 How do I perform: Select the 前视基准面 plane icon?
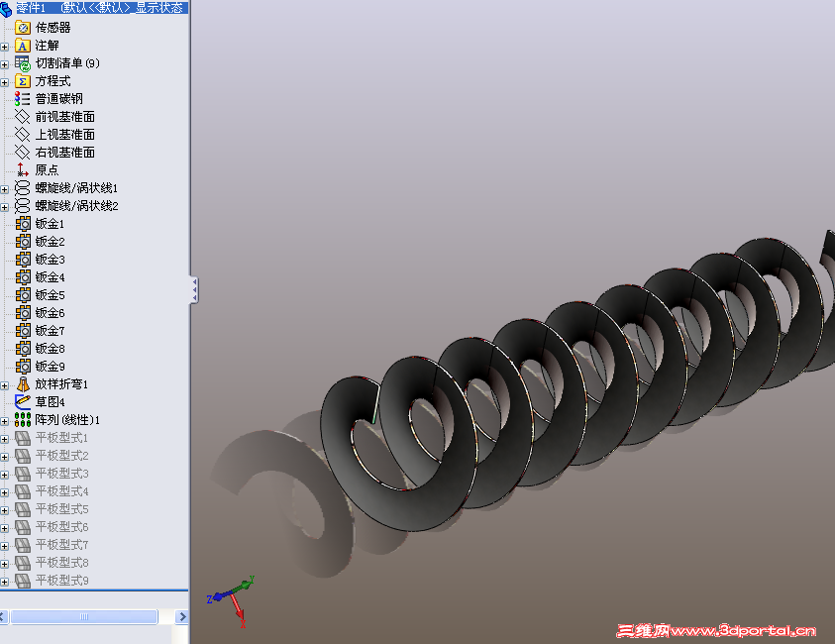click(23, 117)
